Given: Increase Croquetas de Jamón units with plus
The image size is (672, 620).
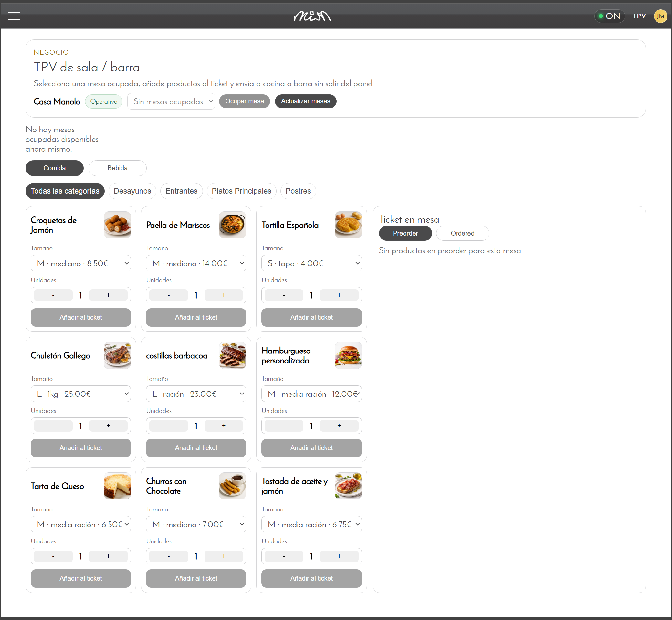Looking at the screenshot, I should pos(108,295).
